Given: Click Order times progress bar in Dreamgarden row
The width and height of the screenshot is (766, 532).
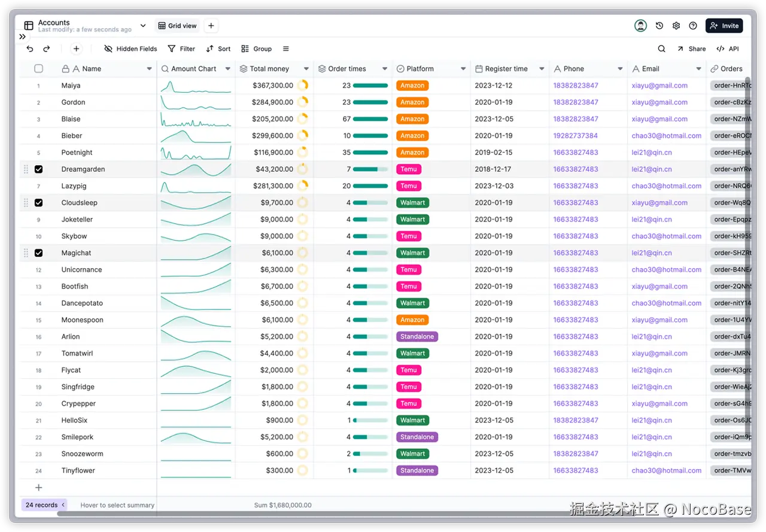Looking at the screenshot, I should 370,169.
